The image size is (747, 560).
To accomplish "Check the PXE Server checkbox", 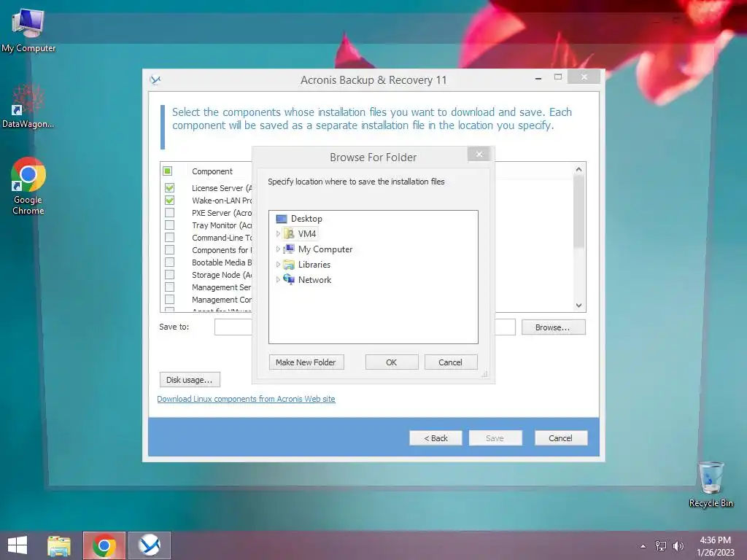I will 169,212.
